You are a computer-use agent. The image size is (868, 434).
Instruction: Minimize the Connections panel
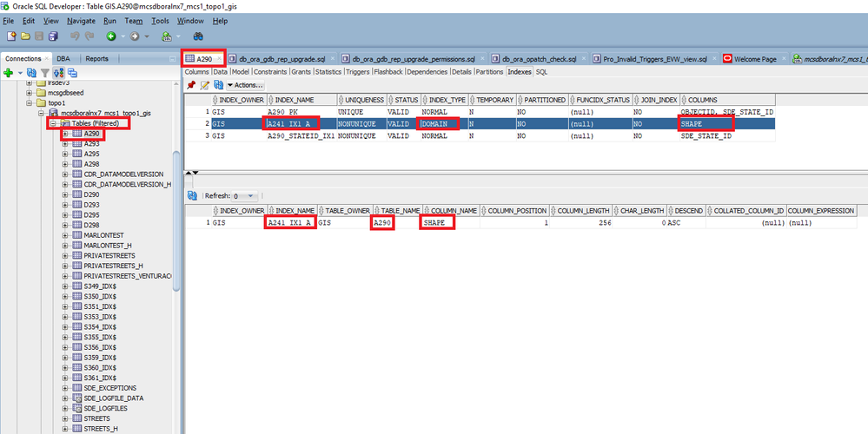coord(172,59)
